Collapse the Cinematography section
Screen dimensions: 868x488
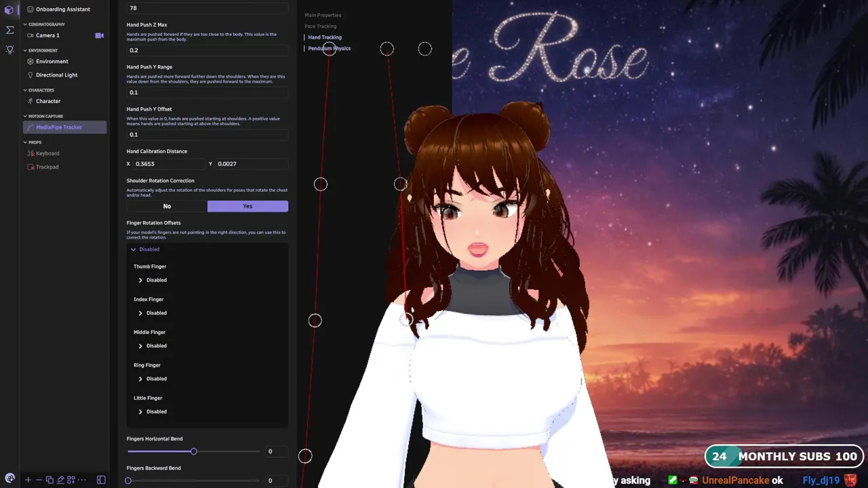45,24
